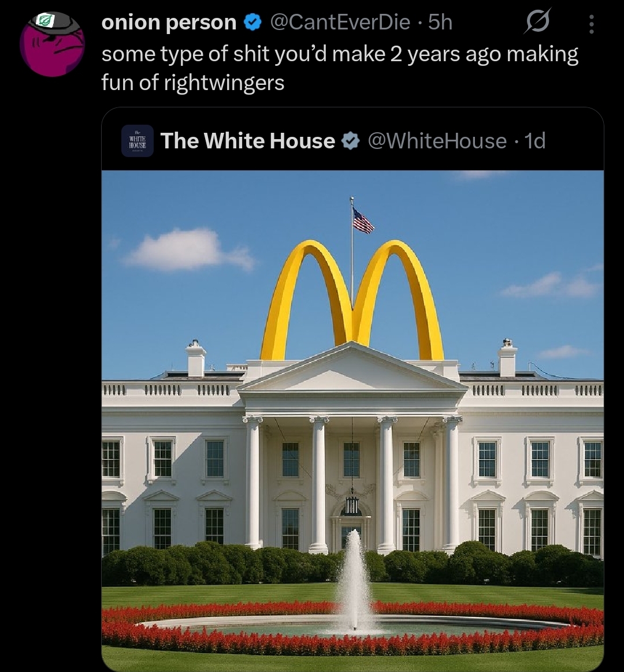Click the tweet text about rightwingers
624x672 pixels.
pyautogui.click(x=340, y=68)
